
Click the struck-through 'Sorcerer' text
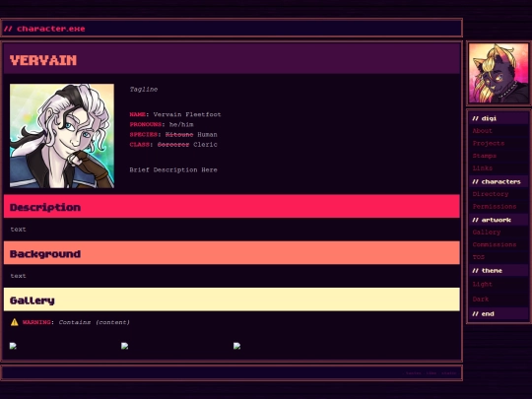(x=173, y=145)
